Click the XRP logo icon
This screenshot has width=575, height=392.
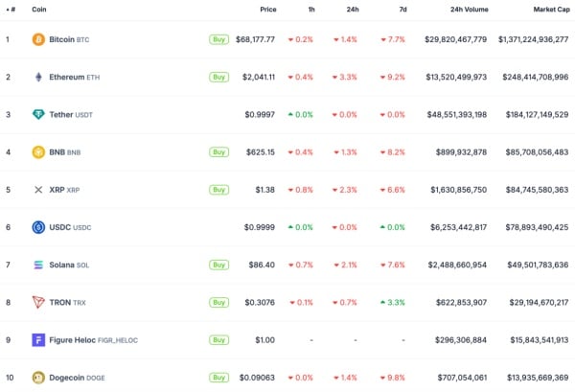click(38, 190)
